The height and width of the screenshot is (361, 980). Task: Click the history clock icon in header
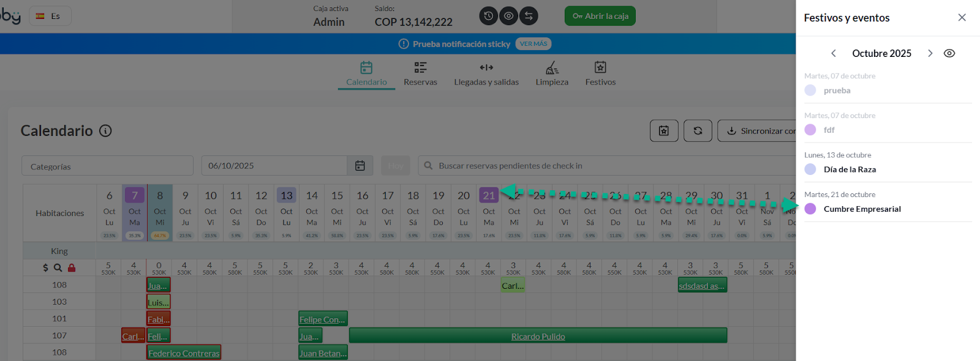coord(488,16)
